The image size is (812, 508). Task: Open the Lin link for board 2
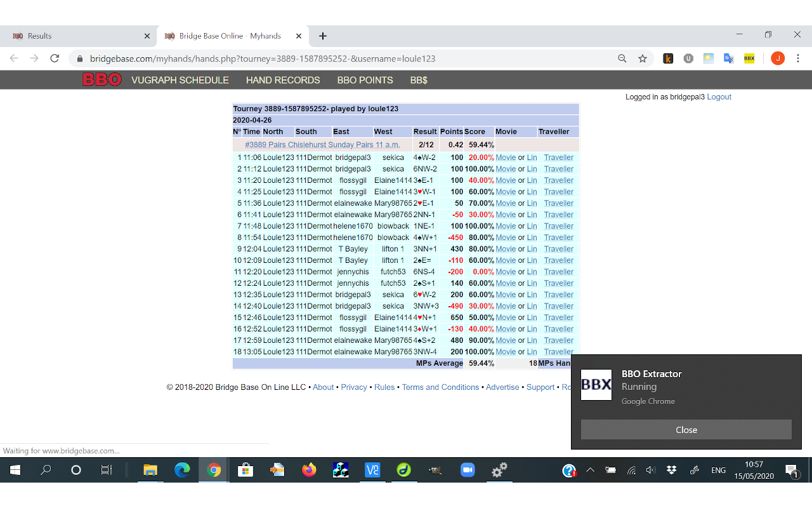coord(532,169)
